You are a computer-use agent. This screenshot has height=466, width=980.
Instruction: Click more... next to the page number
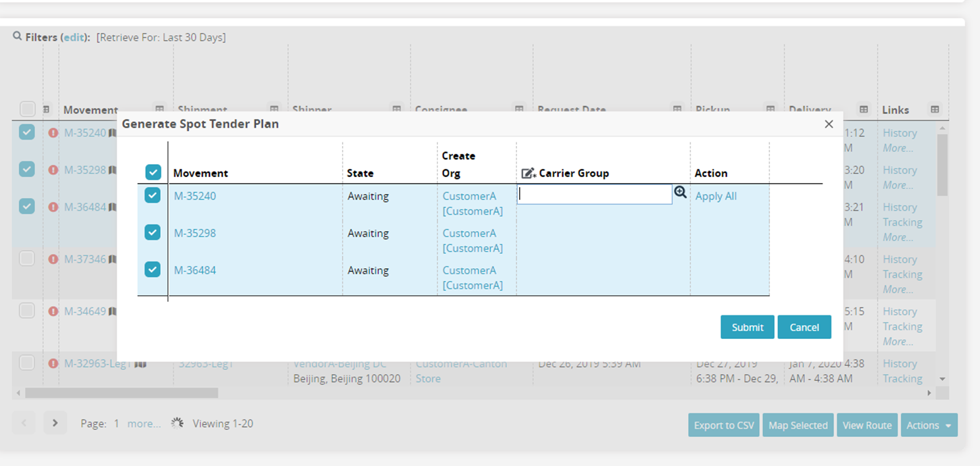(x=144, y=423)
